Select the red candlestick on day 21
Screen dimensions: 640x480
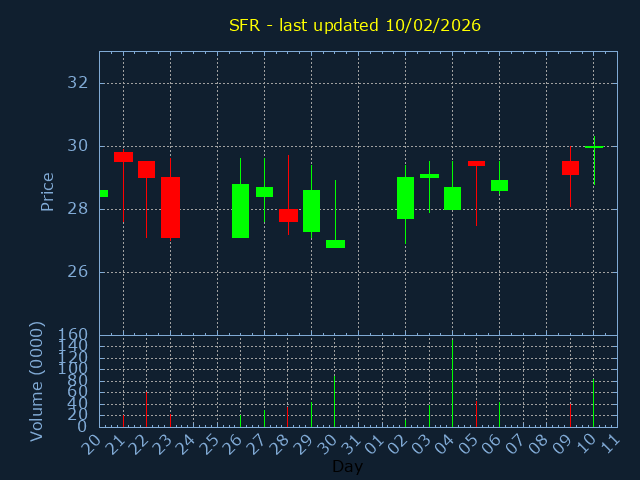click(123, 156)
